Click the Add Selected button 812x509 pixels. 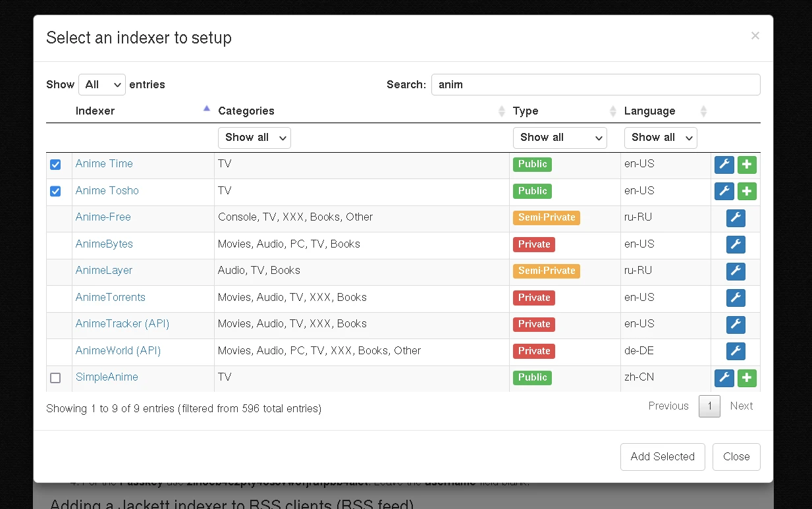tap(663, 457)
